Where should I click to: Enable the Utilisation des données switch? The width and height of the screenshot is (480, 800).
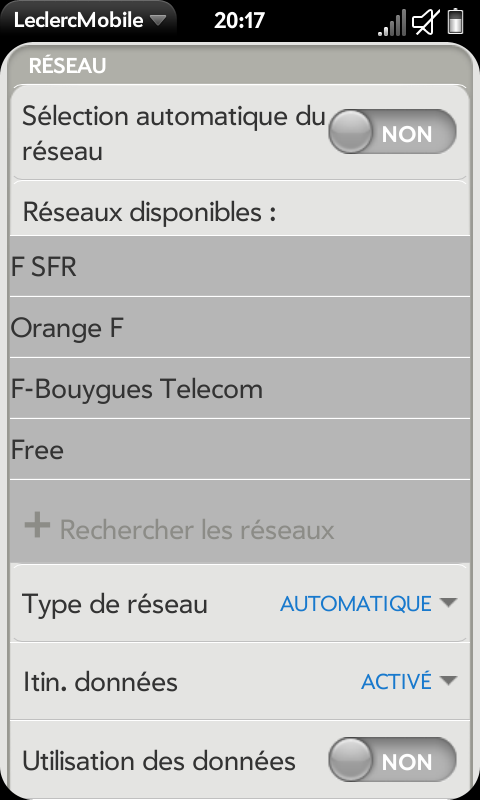392,760
